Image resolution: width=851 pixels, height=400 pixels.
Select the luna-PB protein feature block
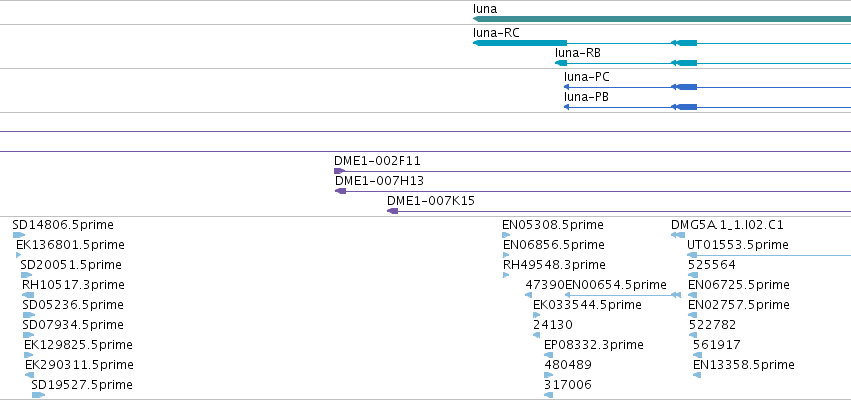point(687,107)
